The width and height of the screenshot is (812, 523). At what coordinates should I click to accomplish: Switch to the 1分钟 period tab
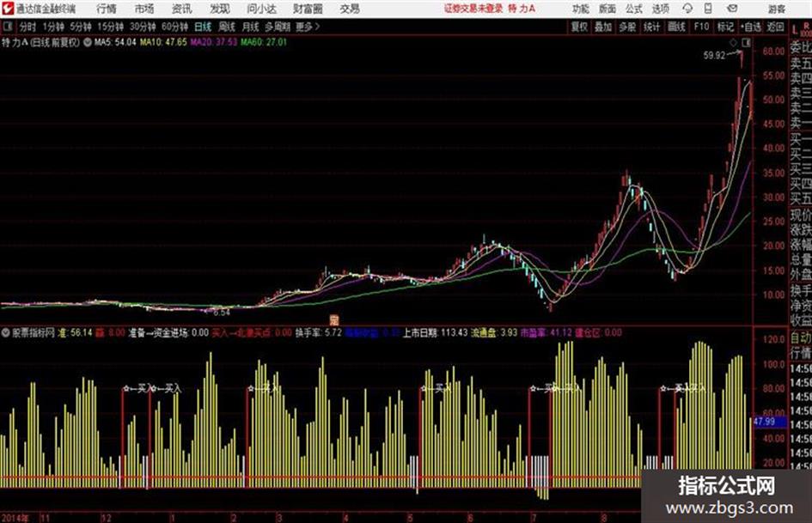[x=53, y=27]
